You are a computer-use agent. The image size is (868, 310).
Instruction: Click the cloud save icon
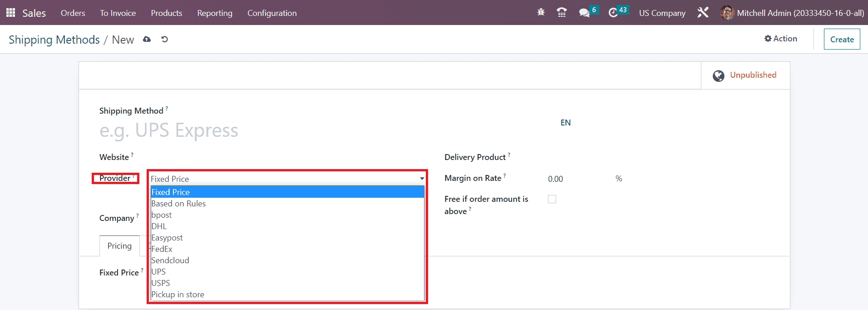[x=147, y=40]
